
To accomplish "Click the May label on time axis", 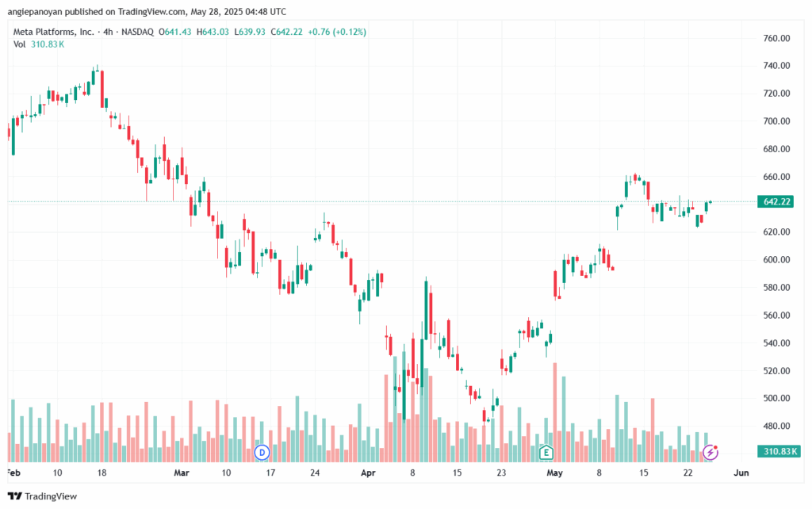I will pyautogui.click(x=554, y=473).
